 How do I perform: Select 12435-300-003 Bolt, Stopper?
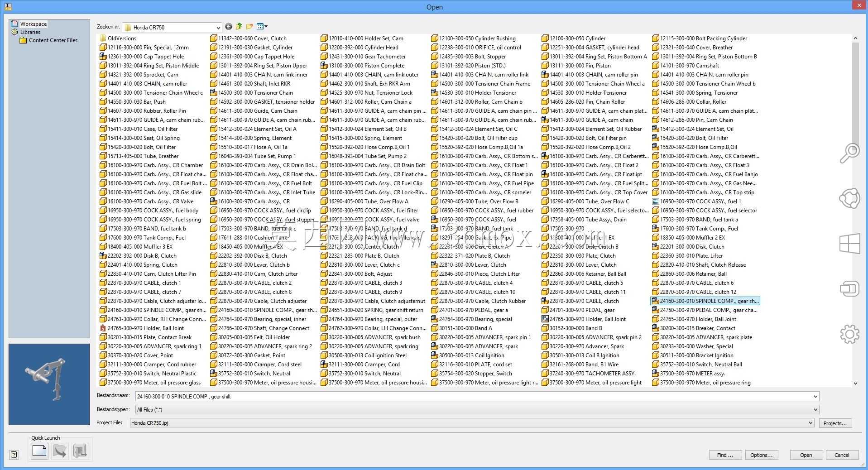coord(473,57)
